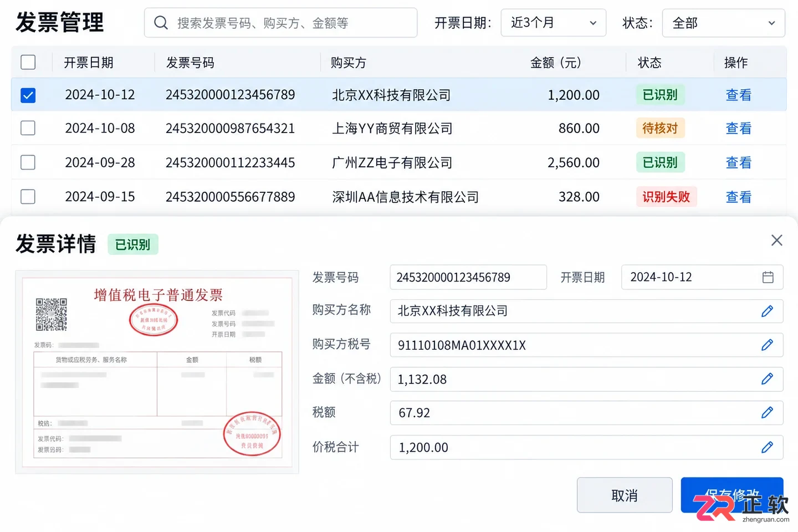Screen dimensions: 798x532
Task: Click the 购买方税号 input 91110108MA01XXXX1X
Action: point(586,345)
